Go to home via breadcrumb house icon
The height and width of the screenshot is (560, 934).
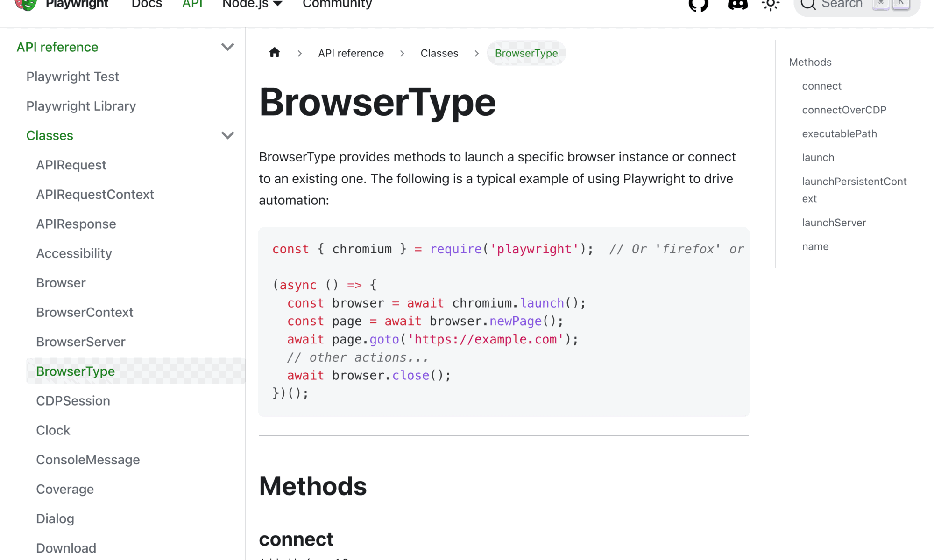pos(275,53)
